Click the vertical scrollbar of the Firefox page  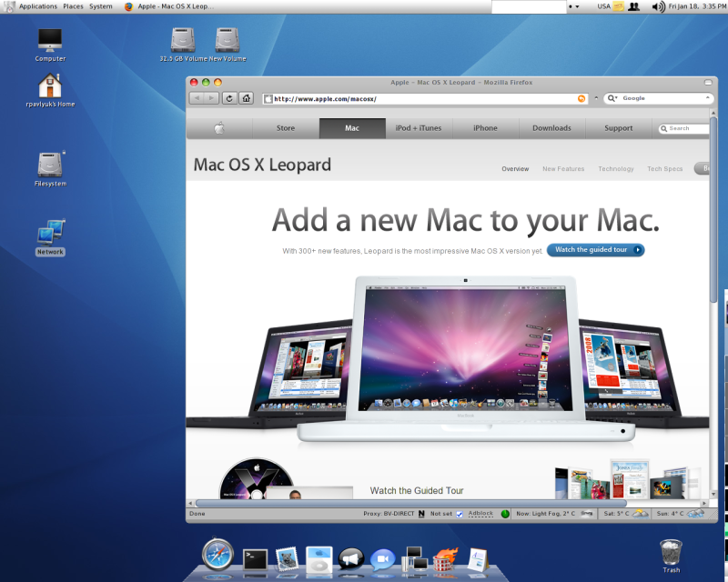point(713,210)
